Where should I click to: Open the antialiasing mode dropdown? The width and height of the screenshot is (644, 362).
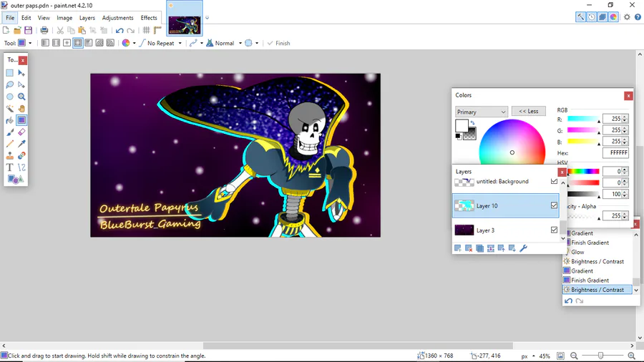[x=196, y=43]
